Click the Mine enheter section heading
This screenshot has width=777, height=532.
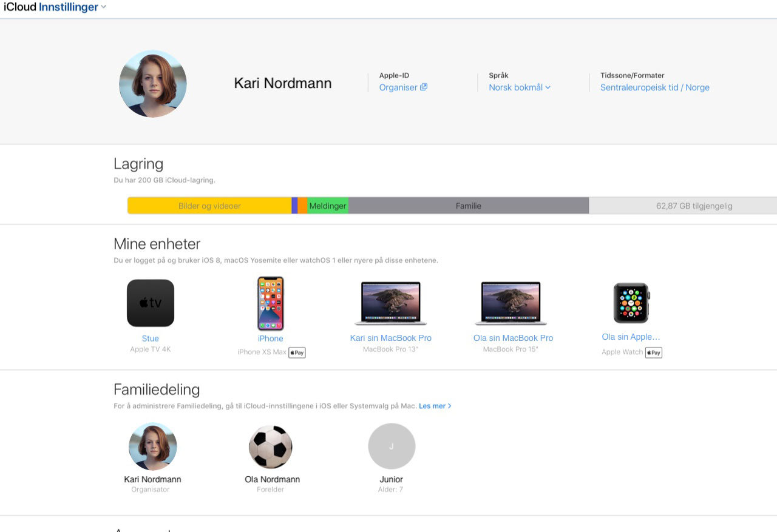157,244
